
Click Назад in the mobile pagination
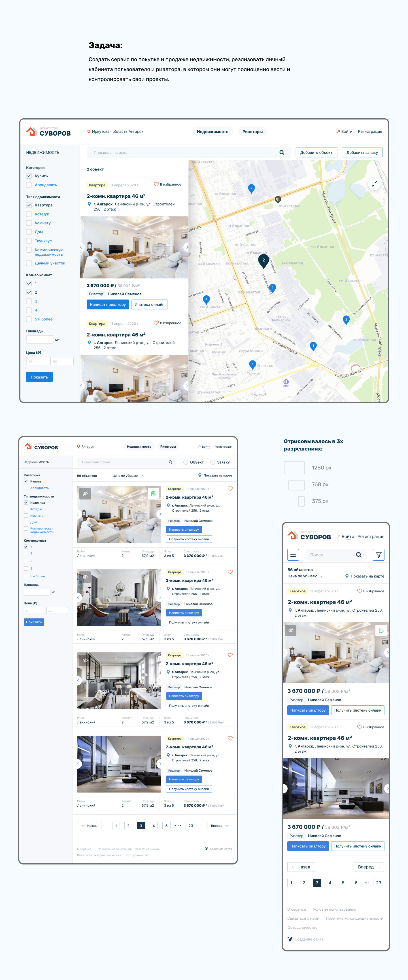pyautogui.click(x=301, y=867)
